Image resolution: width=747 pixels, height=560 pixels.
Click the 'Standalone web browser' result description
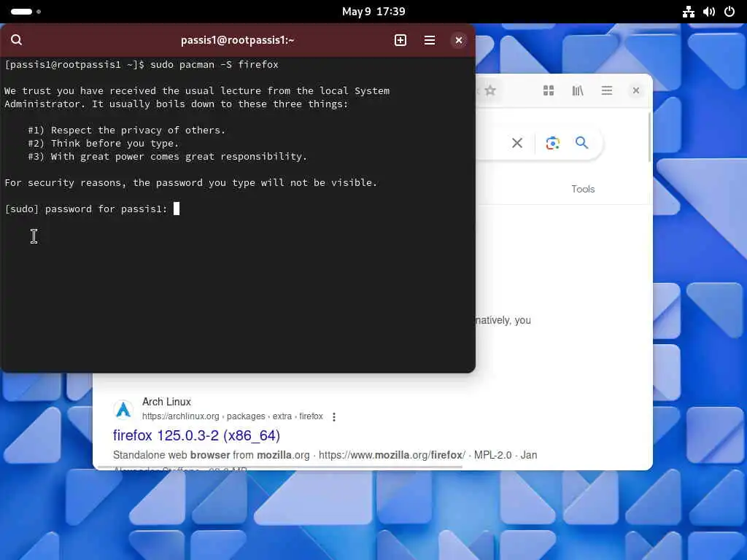[325, 455]
